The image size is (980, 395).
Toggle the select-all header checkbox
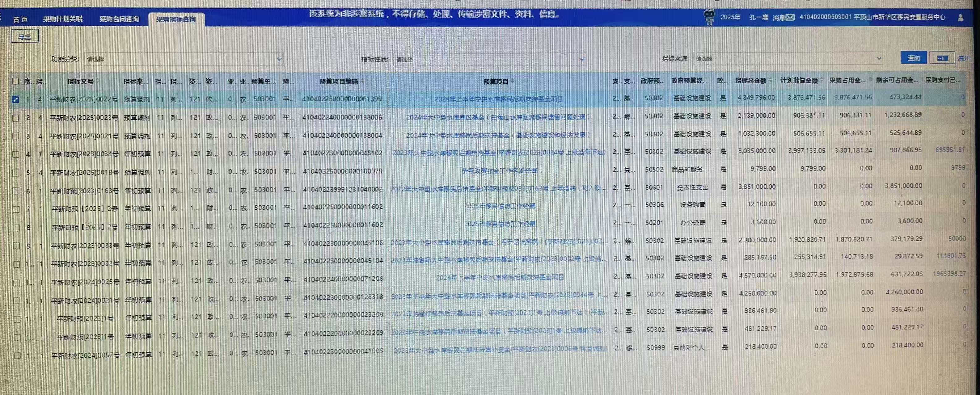pos(15,81)
